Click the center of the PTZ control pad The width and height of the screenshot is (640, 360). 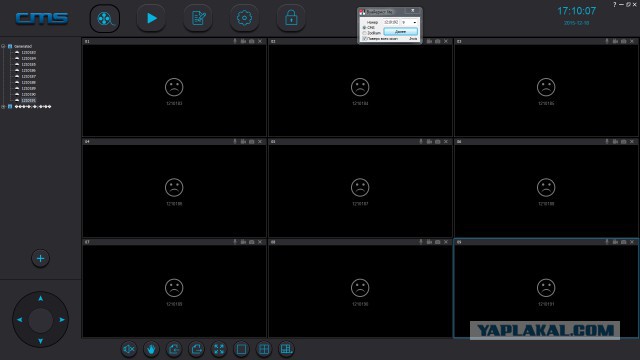pyautogui.click(x=40, y=320)
